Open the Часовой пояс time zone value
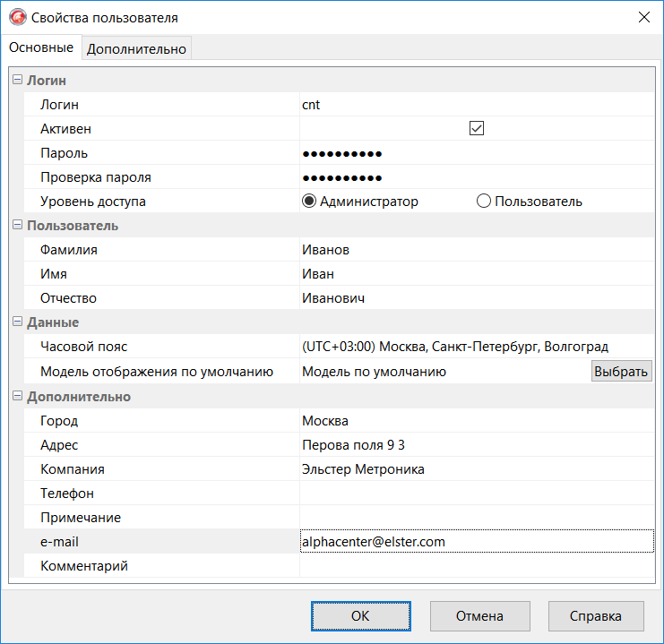664x644 pixels. pyautogui.click(x=476, y=347)
